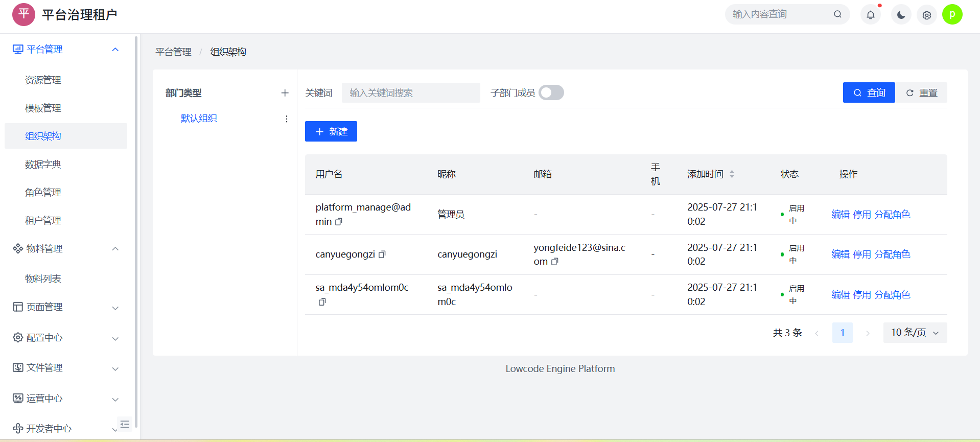
Task: Copy the yongfeide123@sina.com email address
Action: point(555,262)
